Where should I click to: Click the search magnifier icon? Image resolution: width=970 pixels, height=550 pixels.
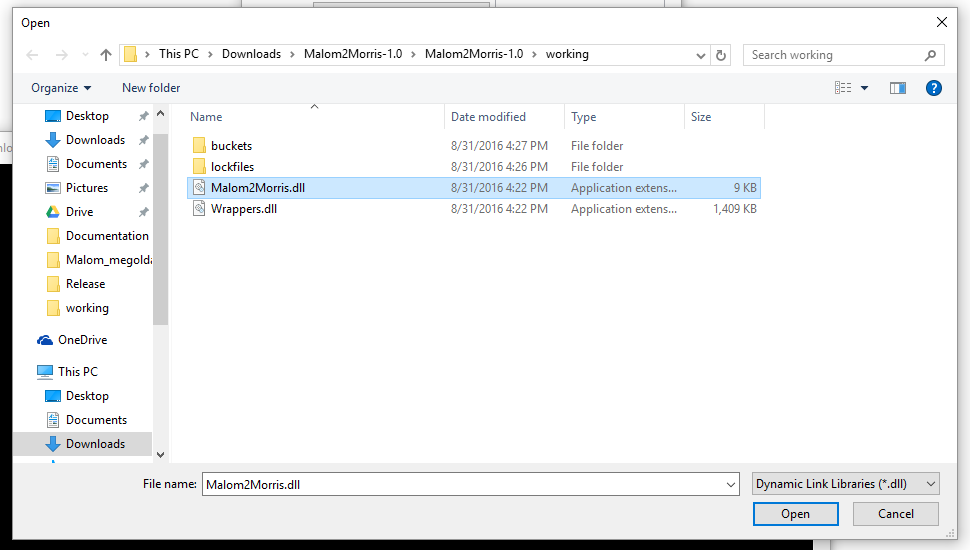tap(930, 55)
